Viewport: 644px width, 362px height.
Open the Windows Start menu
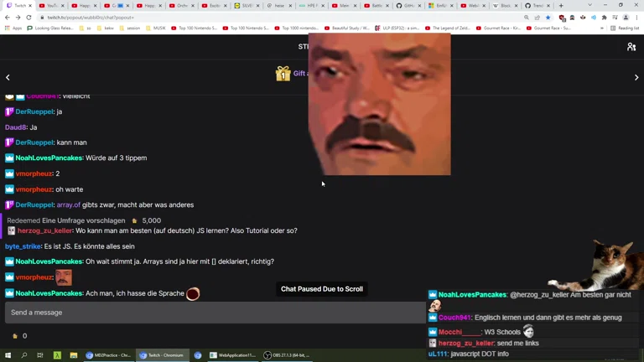click(8, 355)
